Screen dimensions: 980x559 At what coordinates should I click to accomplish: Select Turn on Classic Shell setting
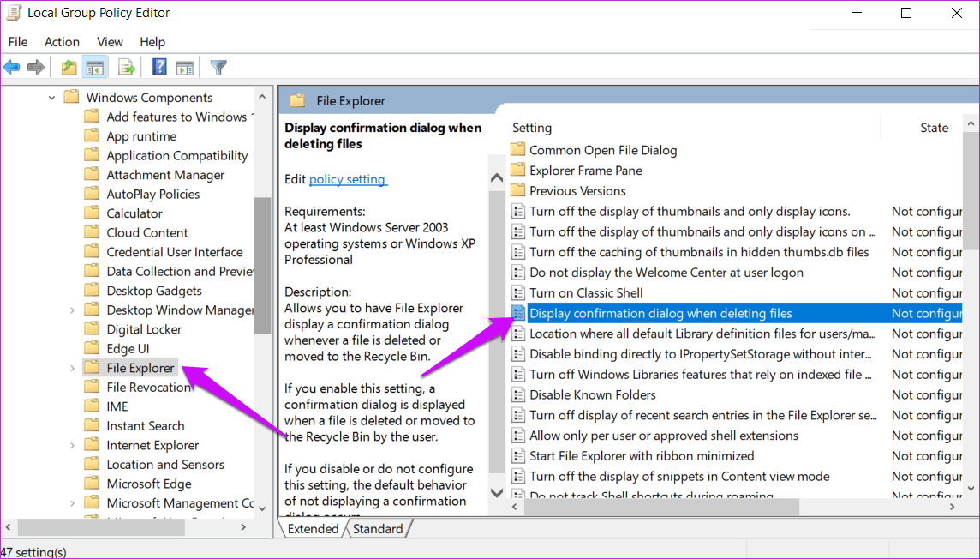586,292
